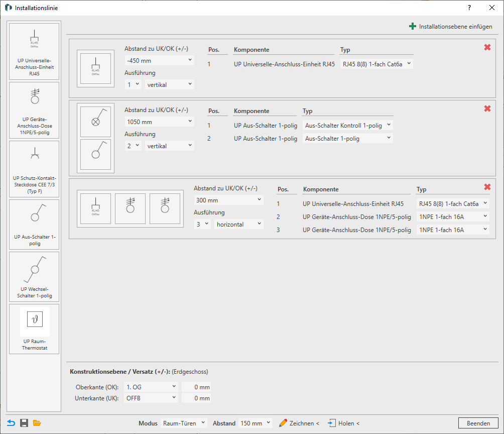The height and width of the screenshot is (434, 504).
Task: Open the Aus-Schalter 1-polig type dropdown
Action: [x=348, y=139]
